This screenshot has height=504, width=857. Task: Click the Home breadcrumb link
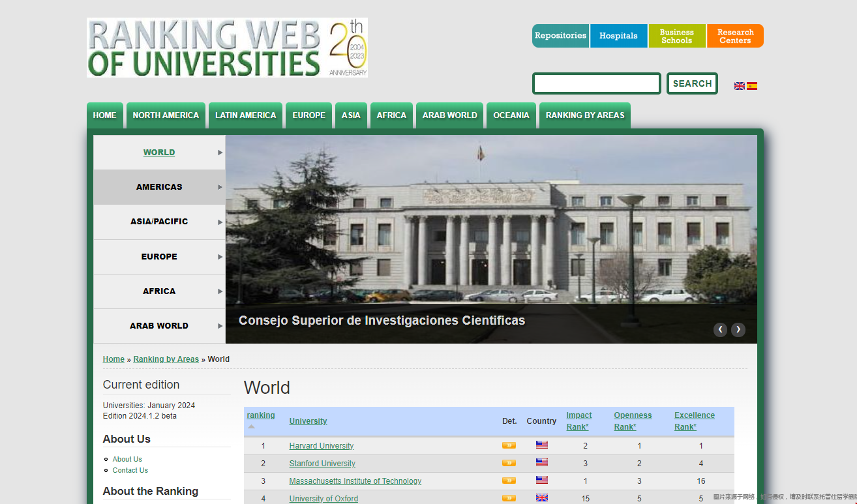click(x=113, y=359)
